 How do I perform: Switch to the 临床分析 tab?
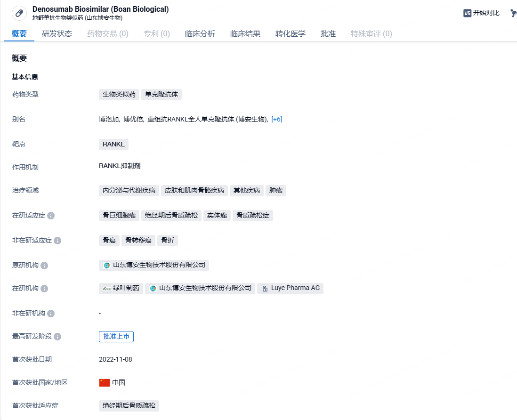tap(200, 33)
